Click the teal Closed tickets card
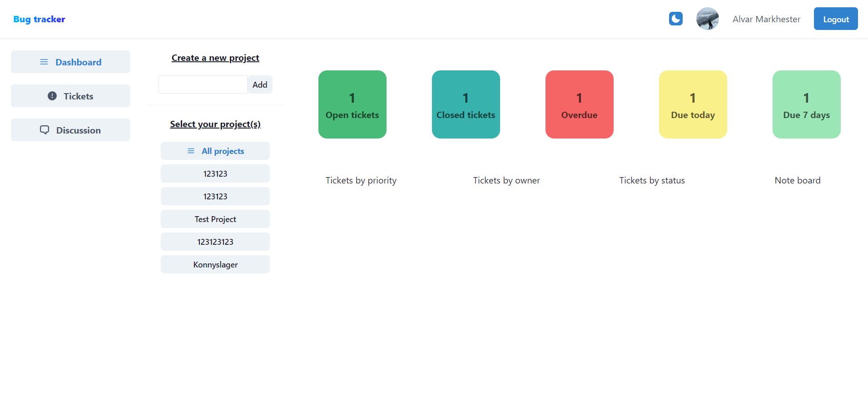The image size is (868, 411). pyautogui.click(x=466, y=104)
